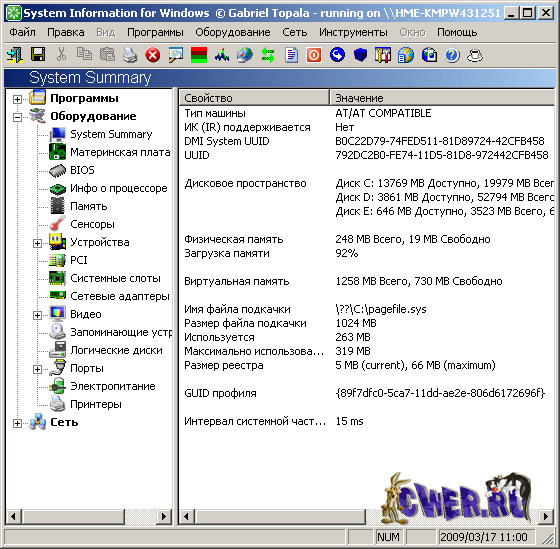
Task: Expand the Программы tree node
Action: pos(17,99)
